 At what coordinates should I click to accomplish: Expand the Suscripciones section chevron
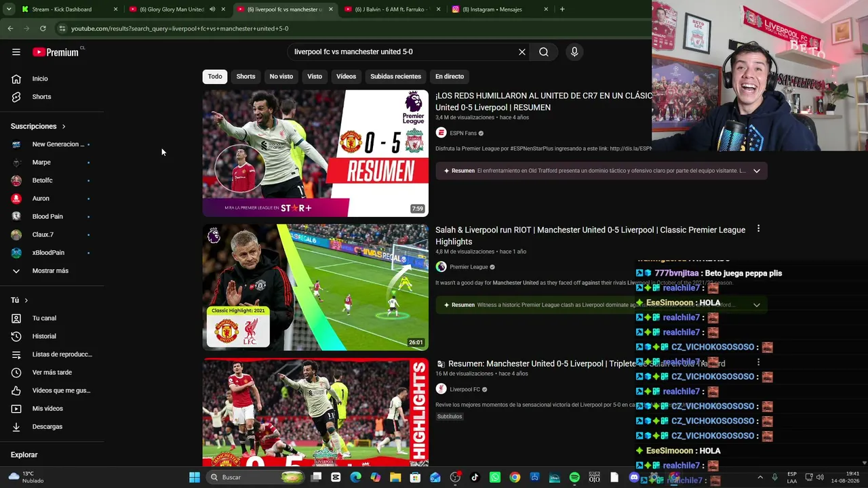(x=64, y=126)
